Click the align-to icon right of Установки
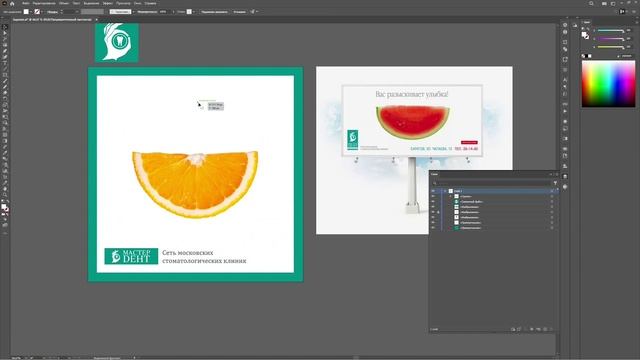 [253, 12]
